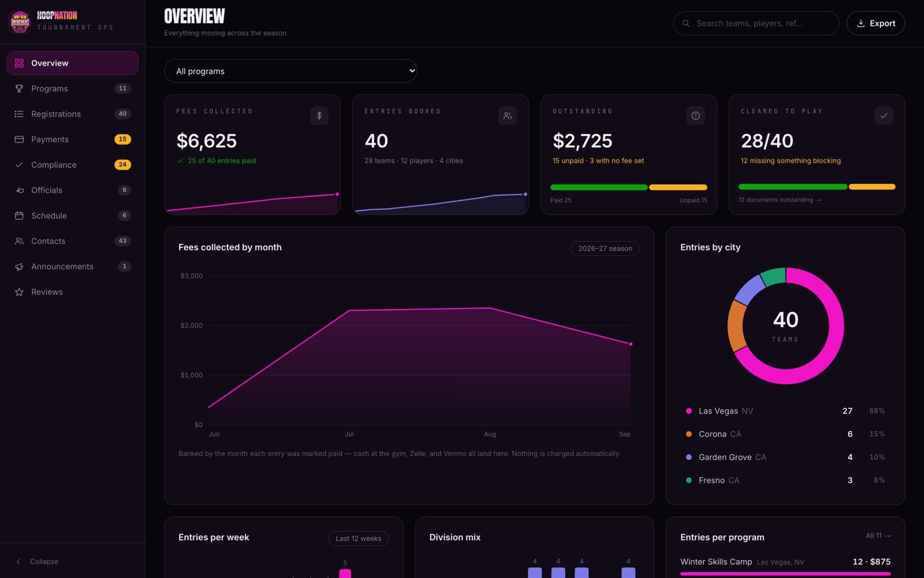Click the Contacts badge showing 43

click(122, 241)
